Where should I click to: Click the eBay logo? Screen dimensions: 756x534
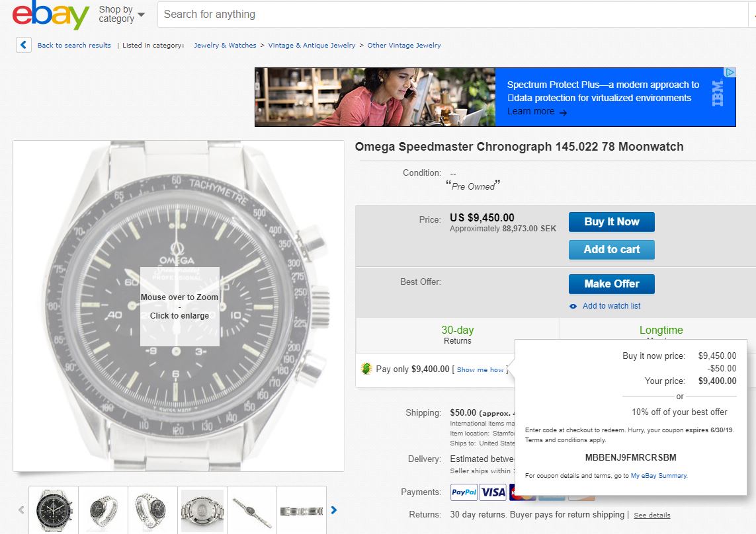tap(50, 15)
